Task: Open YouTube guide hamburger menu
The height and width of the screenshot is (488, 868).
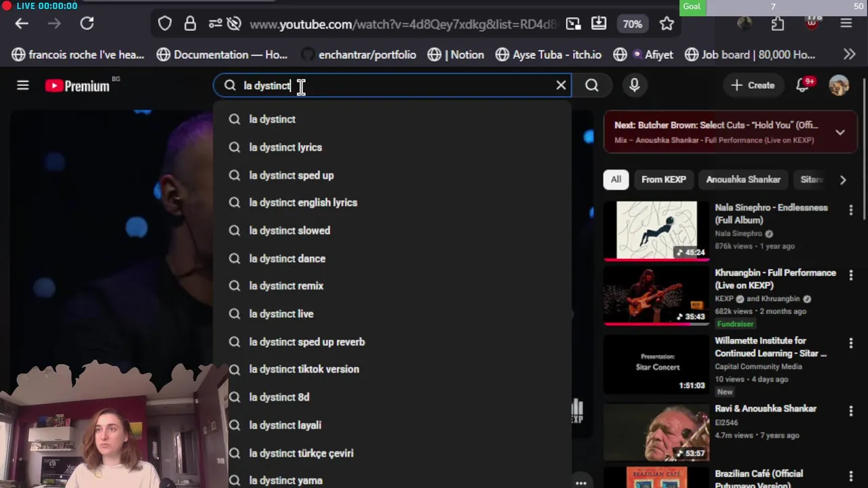Action: [23, 85]
